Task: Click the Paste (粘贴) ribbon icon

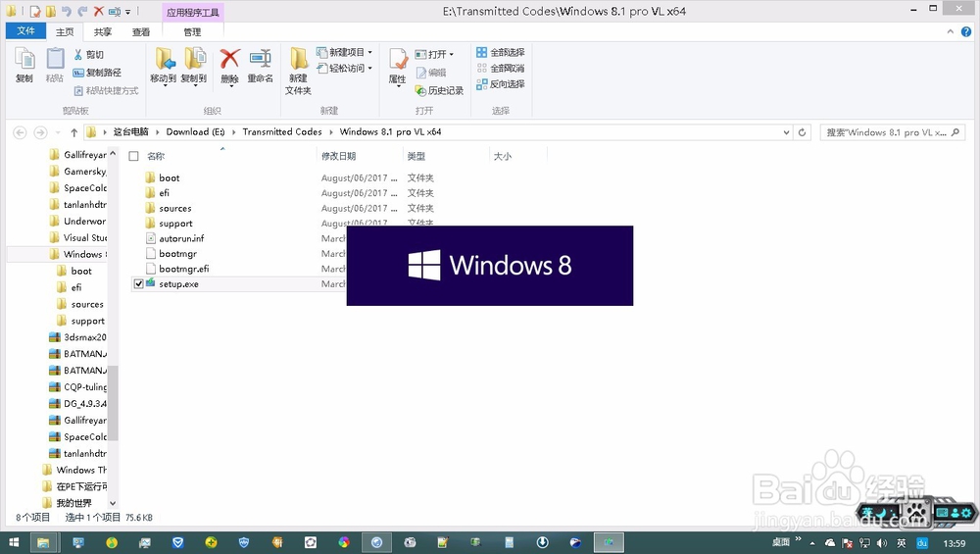Action: click(x=55, y=65)
